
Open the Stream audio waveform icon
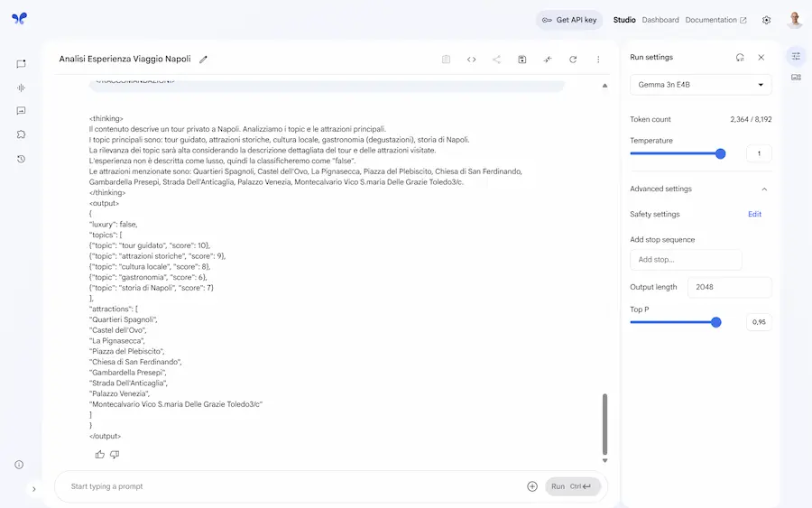(x=21, y=88)
